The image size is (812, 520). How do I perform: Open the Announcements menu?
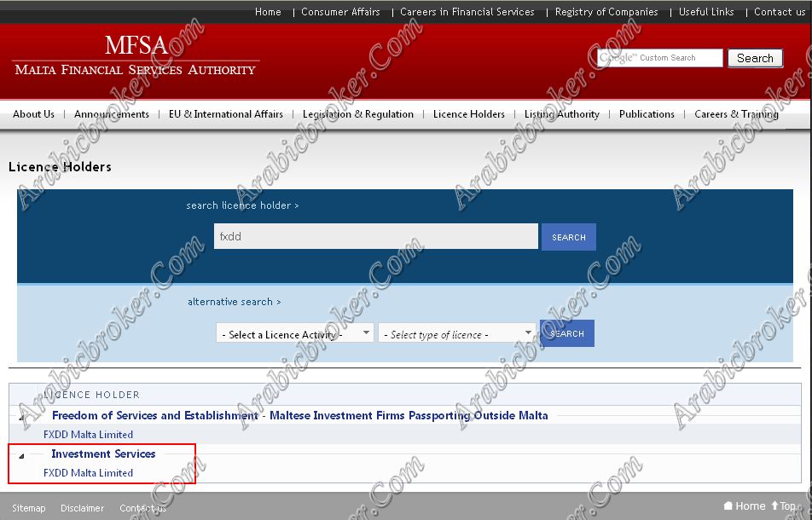(112, 114)
